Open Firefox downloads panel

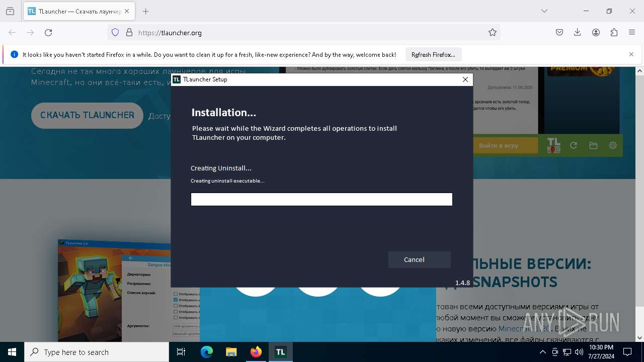point(578,33)
